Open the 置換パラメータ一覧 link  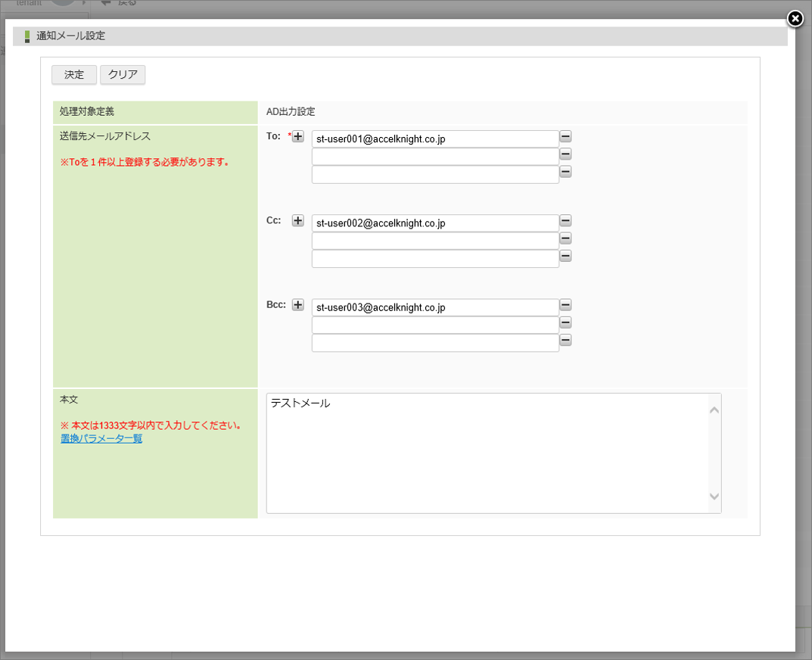pos(101,438)
